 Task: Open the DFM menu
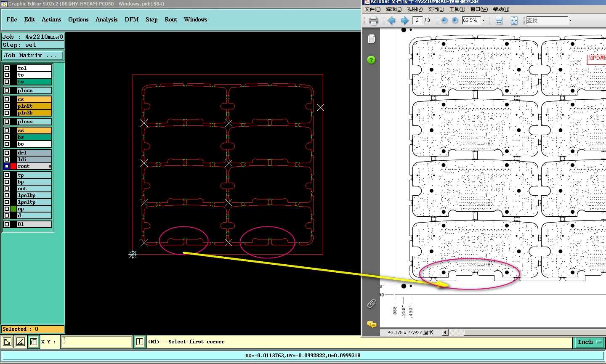(x=132, y=20)
